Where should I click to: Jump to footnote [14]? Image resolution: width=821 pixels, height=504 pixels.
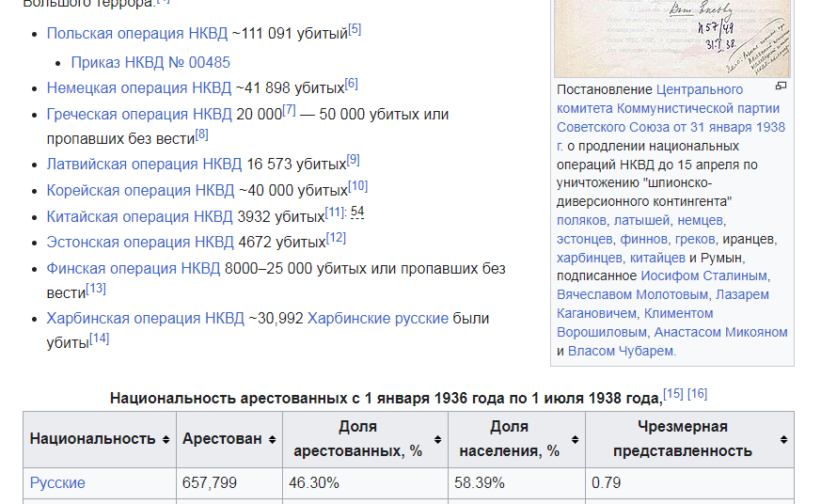coord(99,339)
